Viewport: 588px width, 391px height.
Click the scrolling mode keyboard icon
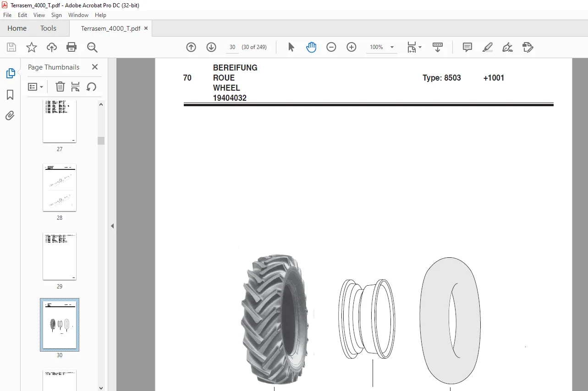click(438, 47)
